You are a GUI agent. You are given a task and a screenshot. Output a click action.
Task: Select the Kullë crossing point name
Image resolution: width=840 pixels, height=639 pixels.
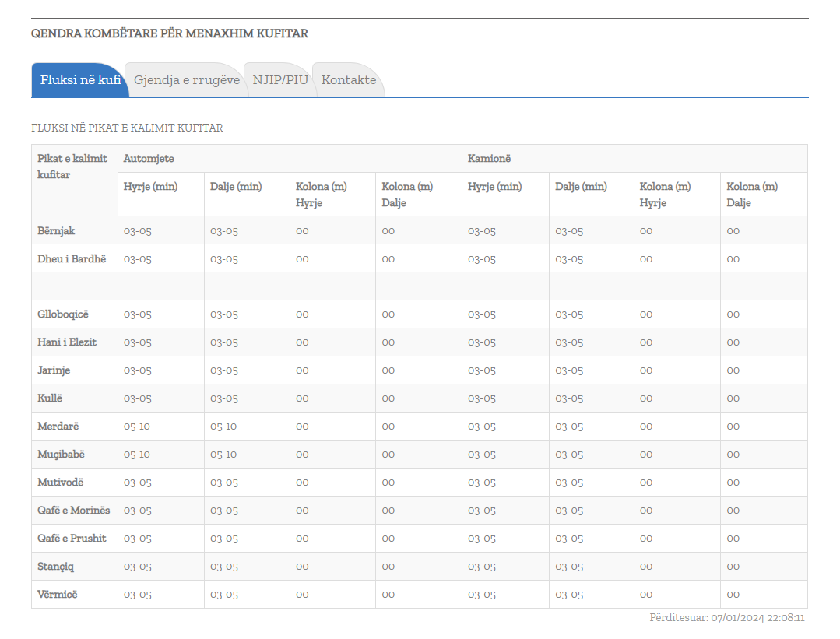(50, 398)
